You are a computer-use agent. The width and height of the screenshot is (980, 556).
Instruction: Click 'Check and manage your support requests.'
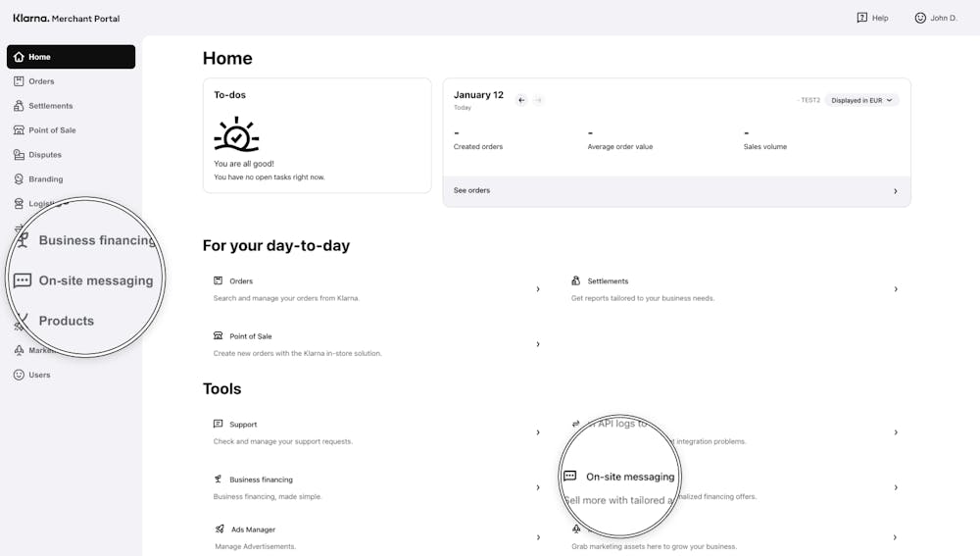[283, 441]
